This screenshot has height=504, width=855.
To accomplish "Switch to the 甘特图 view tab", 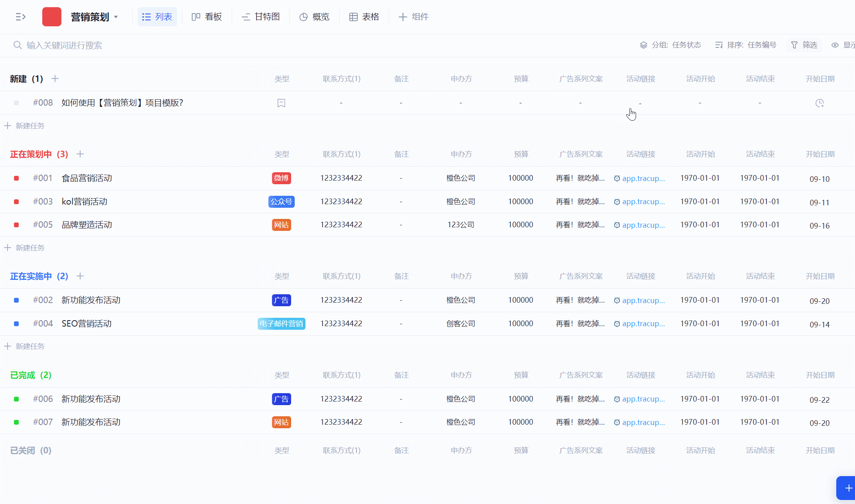I will tap(261, 17).
